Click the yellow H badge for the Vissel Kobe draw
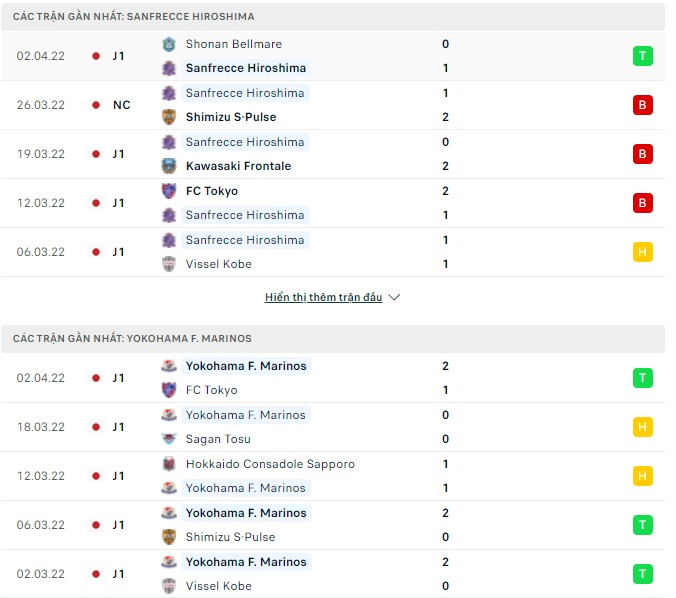676x598 pixels. point(642,252)
